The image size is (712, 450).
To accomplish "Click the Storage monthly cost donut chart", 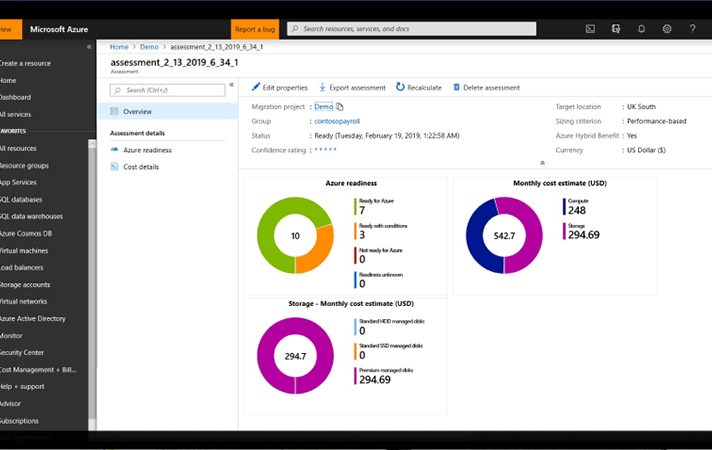I will pos(295,356).
